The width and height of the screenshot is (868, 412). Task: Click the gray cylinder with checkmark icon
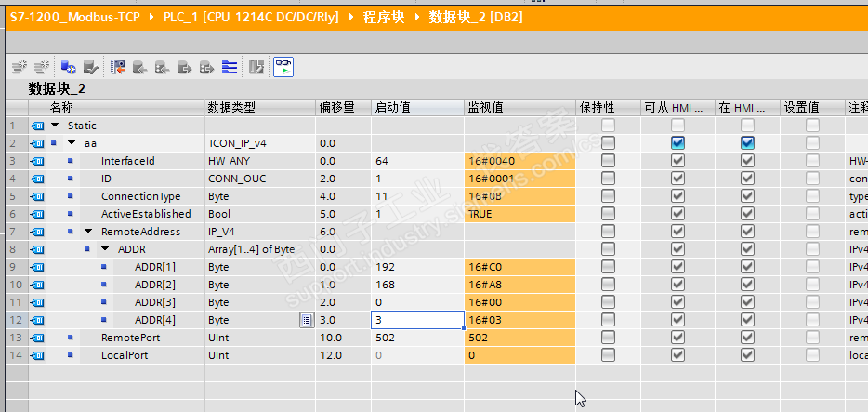point(91,68)
